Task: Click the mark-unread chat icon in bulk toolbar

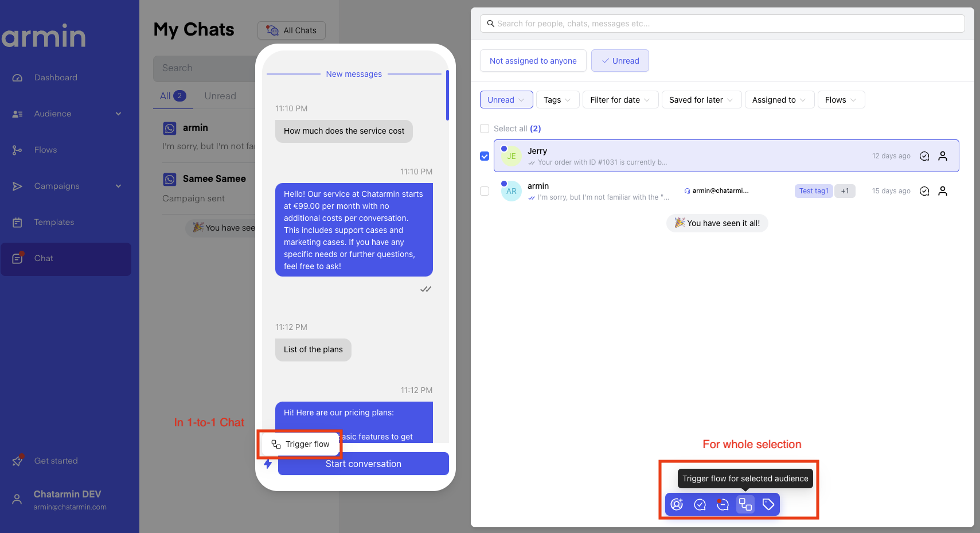Action: pyautogui.click(x=723, y=504)
